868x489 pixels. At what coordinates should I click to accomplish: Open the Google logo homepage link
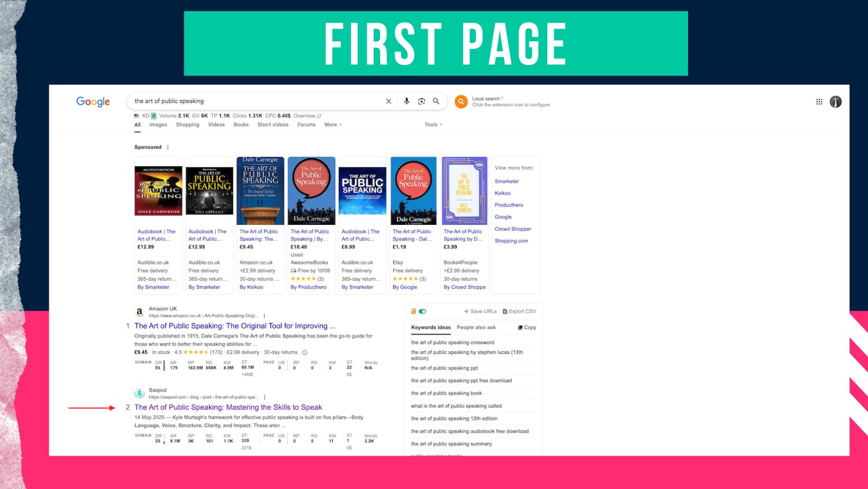(x=93, y=102)
